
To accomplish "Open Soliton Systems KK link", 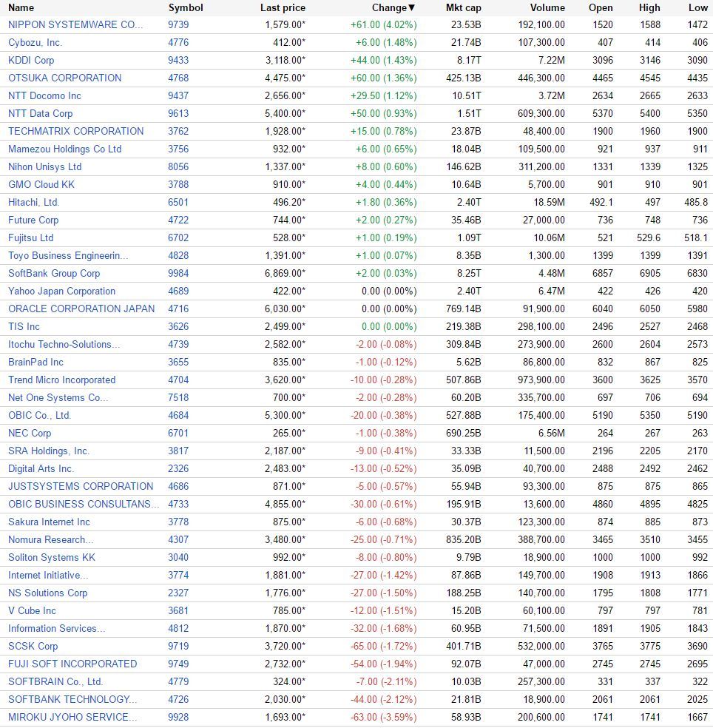I will point(52,558).
